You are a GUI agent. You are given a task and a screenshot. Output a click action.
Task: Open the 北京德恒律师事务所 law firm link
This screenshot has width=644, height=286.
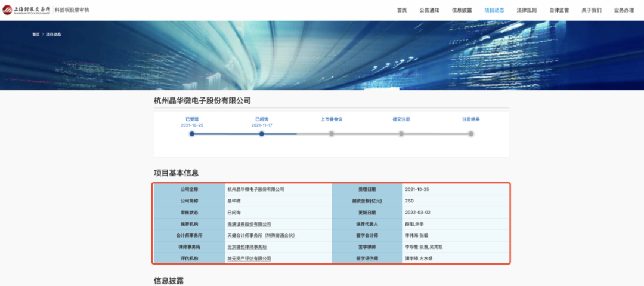pos(247,247)
